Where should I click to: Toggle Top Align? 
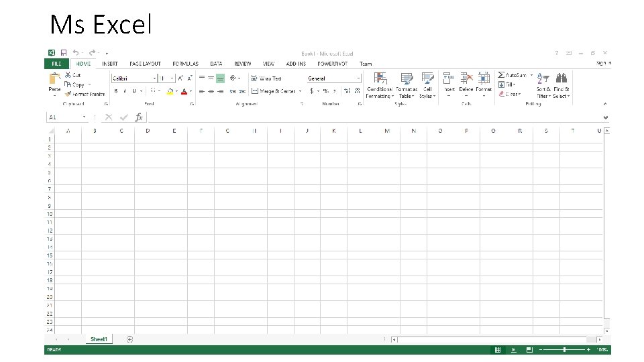pyautogui.click(x=202, y=78)
